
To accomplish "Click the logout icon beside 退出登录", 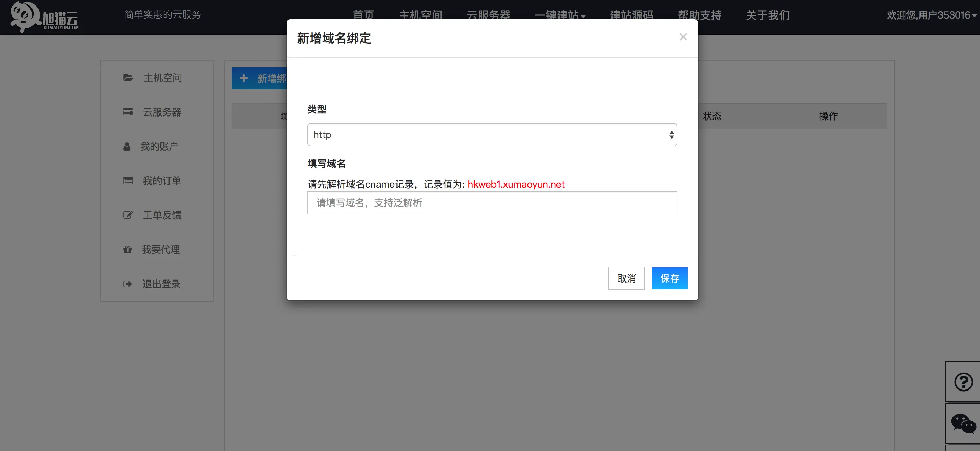I will pyautogui.click(x=128, y=284).
